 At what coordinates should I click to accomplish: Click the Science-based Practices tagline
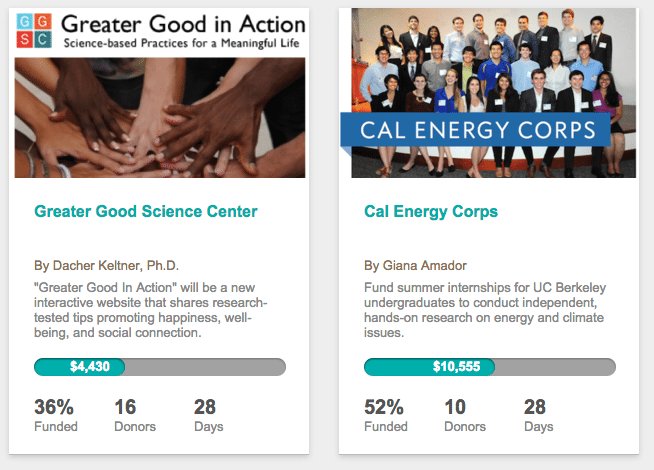pyautogui.click(x=181, y=43)
